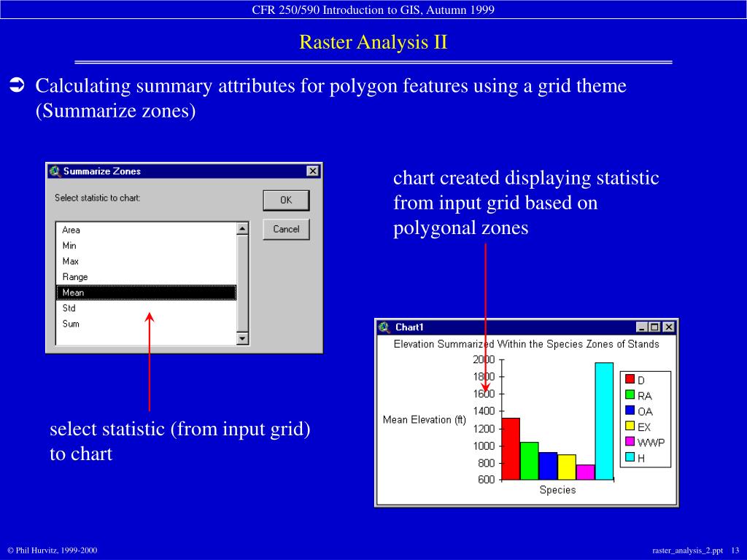Image resolution: width=747 pixels, height=560 pixels.
Task: Click OK in Summarize Zones dialog
Action: (x=286, y=201)
